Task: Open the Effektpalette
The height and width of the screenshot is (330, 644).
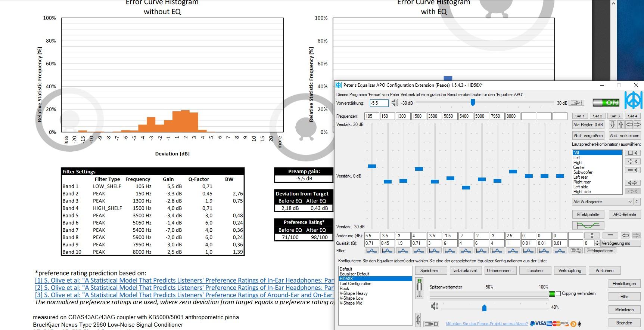Action: (588, 215)
